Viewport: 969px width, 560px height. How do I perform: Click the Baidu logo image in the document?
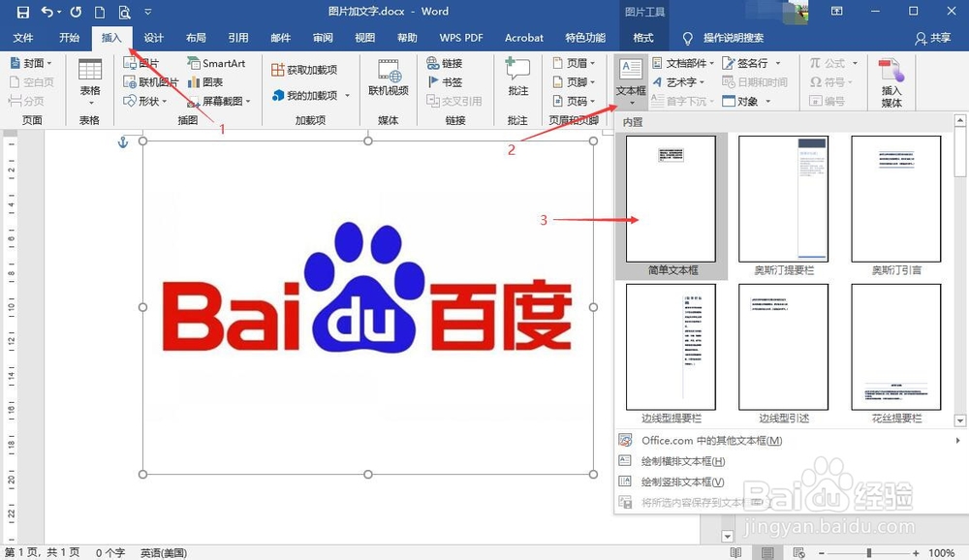[x=367, y=307]
